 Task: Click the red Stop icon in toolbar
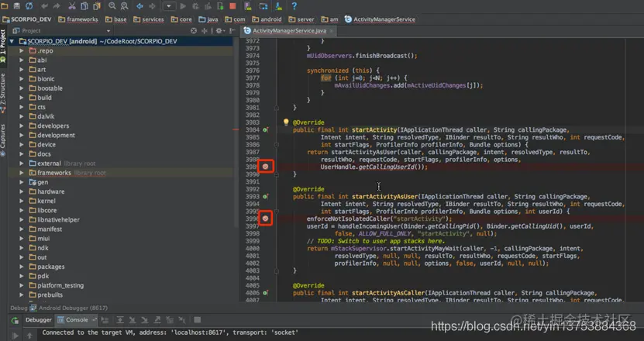tap(232, 5)
